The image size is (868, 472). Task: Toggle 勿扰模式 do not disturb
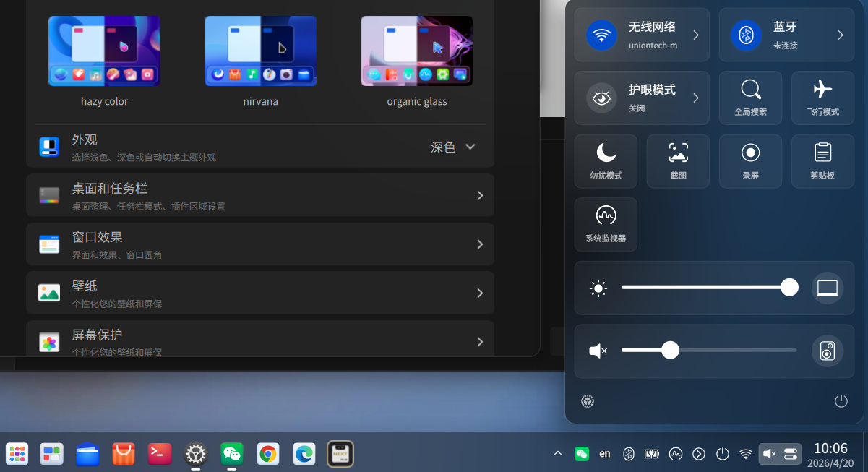tap(606, 161)
